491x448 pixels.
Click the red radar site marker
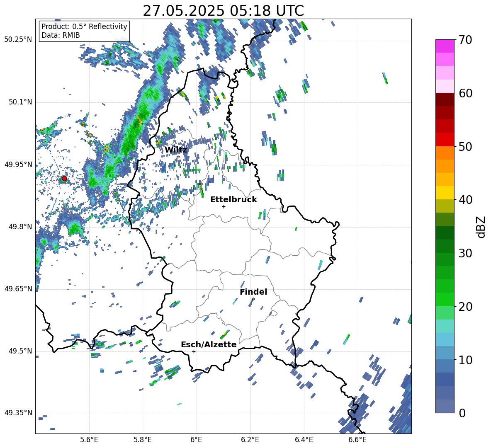[x=64, y=179]
